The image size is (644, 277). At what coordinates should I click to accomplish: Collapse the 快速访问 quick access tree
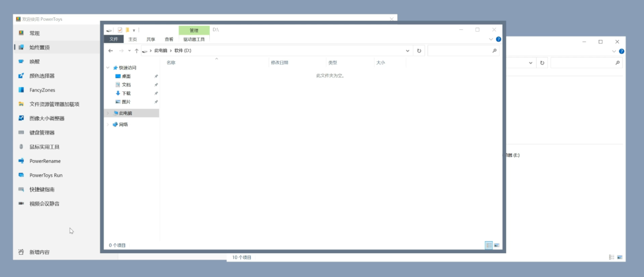108,68
